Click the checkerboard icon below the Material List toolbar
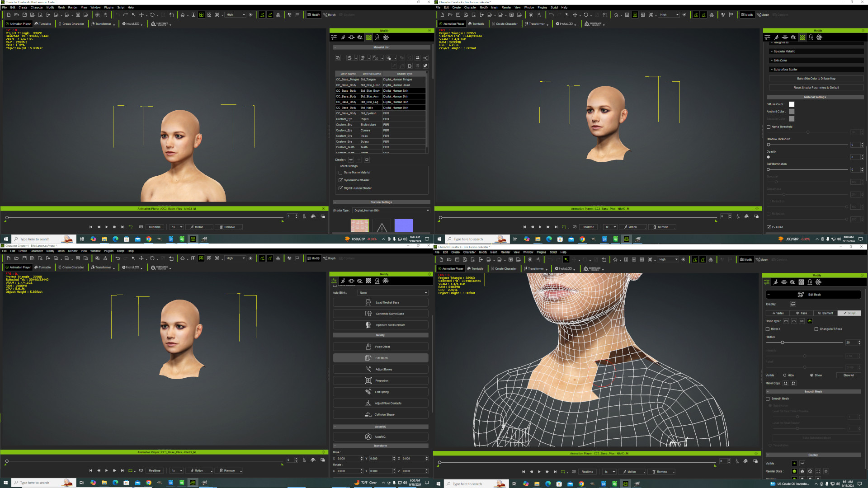Image resolution: width=868 pixels, height=488 pixels. pos(425,66)
